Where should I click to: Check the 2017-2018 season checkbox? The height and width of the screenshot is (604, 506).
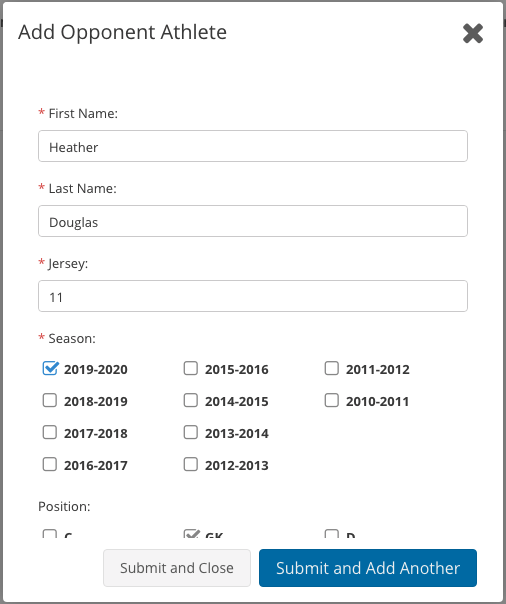[x=50, y=432]
